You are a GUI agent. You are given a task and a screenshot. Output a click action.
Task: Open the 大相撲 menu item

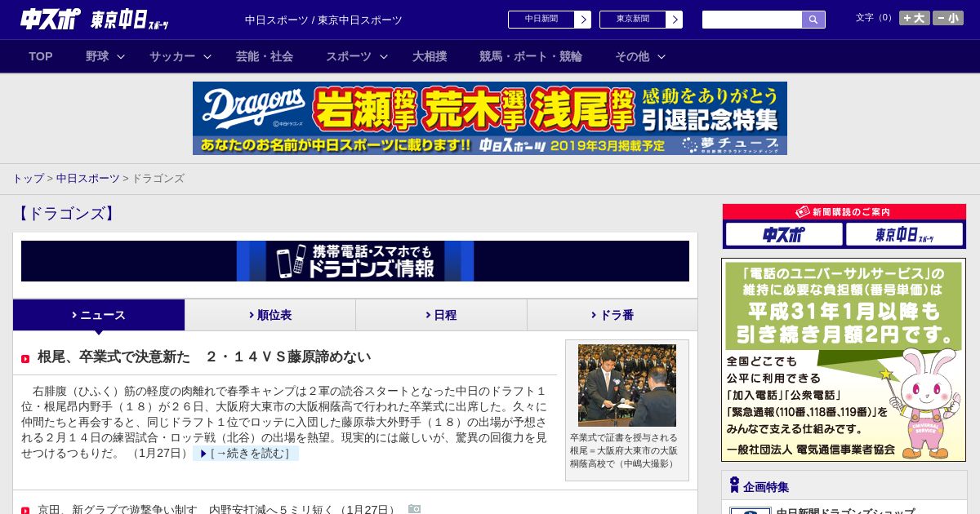click(430, 56)
